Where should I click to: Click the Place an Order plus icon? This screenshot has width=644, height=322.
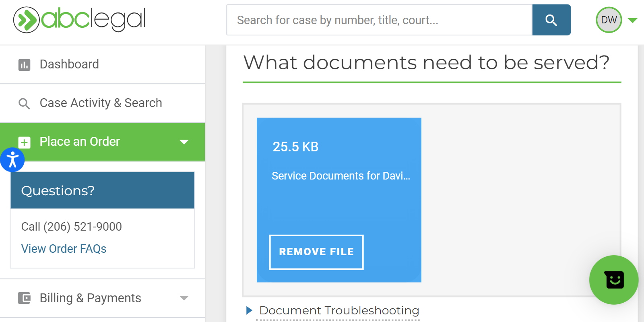coord(24,142)
